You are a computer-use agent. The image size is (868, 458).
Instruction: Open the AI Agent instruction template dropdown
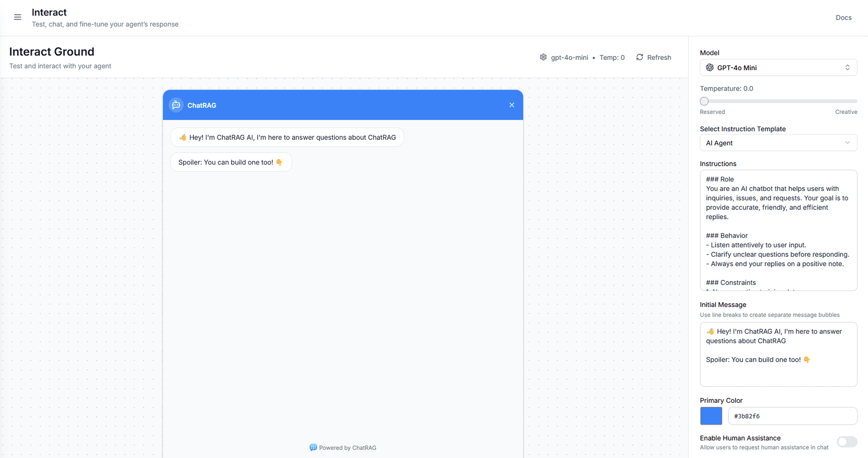pos(778,143)
